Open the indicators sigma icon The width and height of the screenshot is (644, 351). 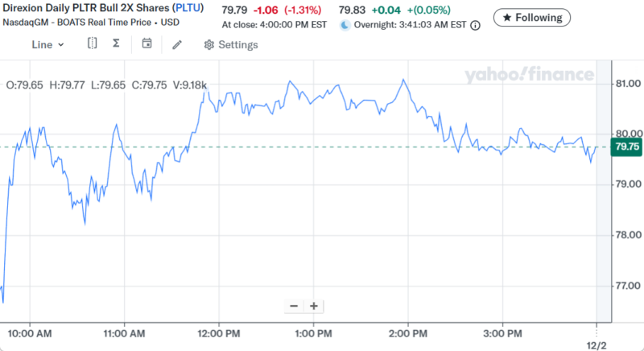point(117,44)
